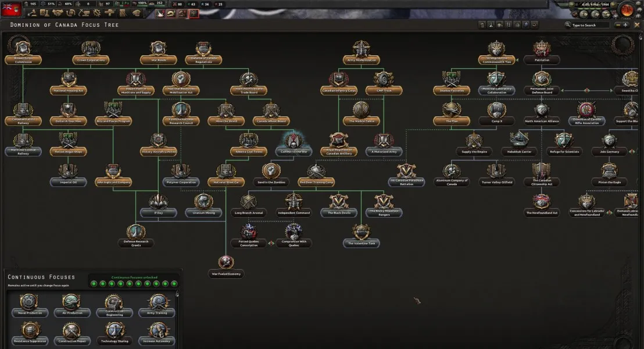
Task: Select the Crown Corporations focus icon
Action: point(91,48)
